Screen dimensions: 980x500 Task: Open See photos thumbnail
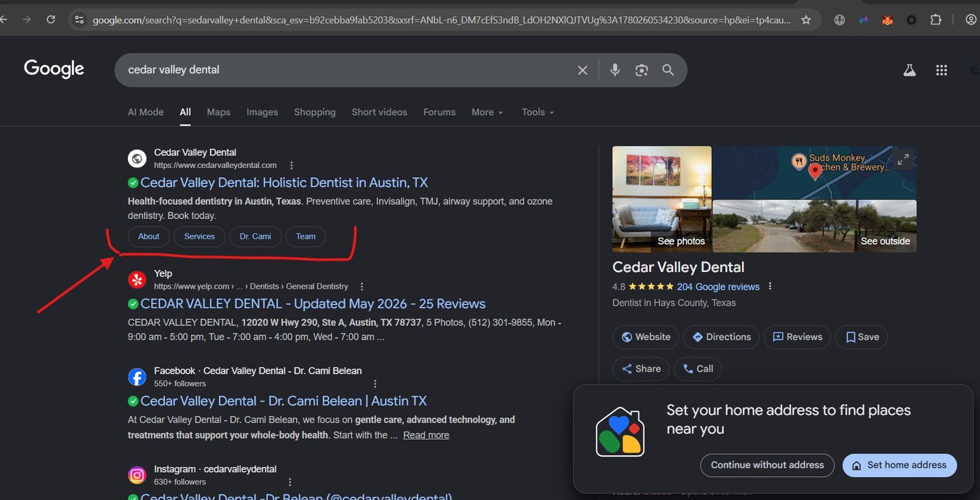pos(661,199)
